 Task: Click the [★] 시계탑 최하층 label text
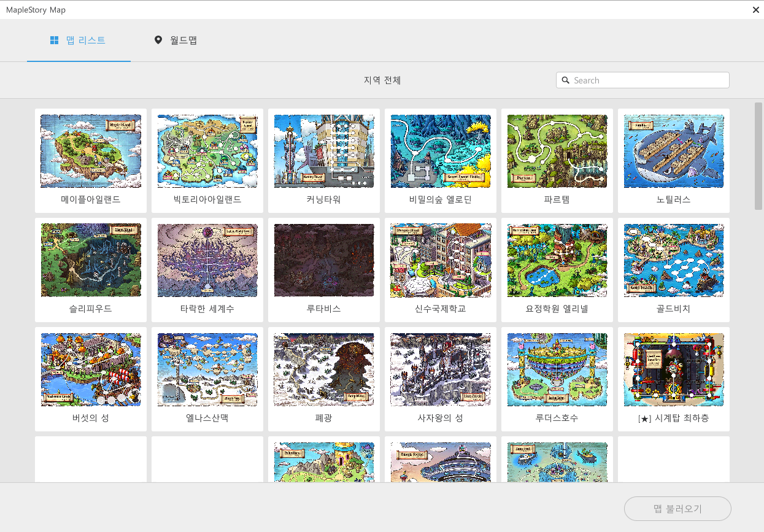point(674,418)
